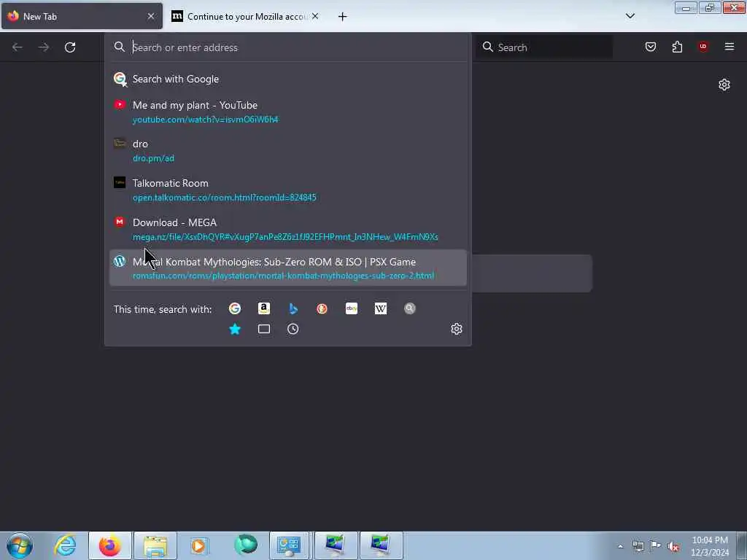Expand the list all tabs chevron
This screenshot has height=560, width=747.
pyautogui.click(x=630, y=16)
